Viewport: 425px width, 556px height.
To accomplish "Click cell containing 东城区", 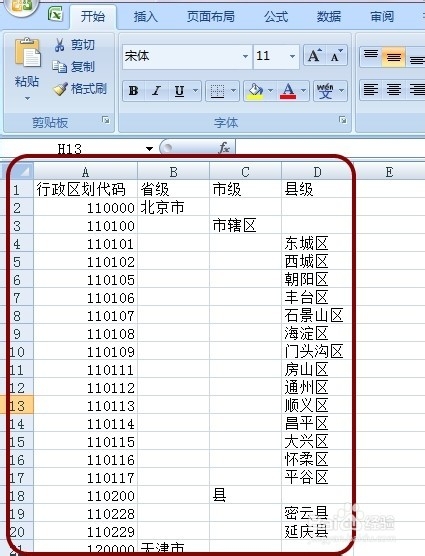I will (317, 244).
